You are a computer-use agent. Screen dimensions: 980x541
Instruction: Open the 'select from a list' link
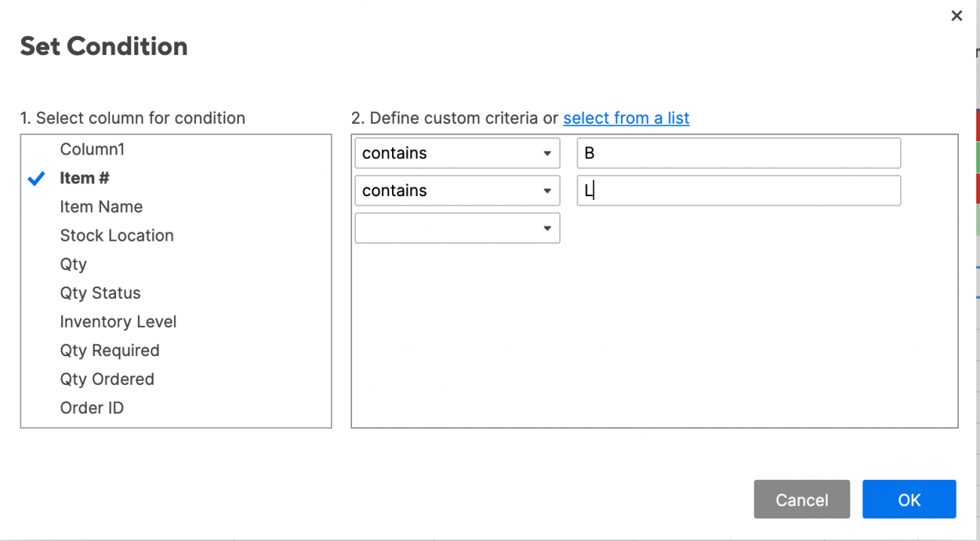[626, 118]
